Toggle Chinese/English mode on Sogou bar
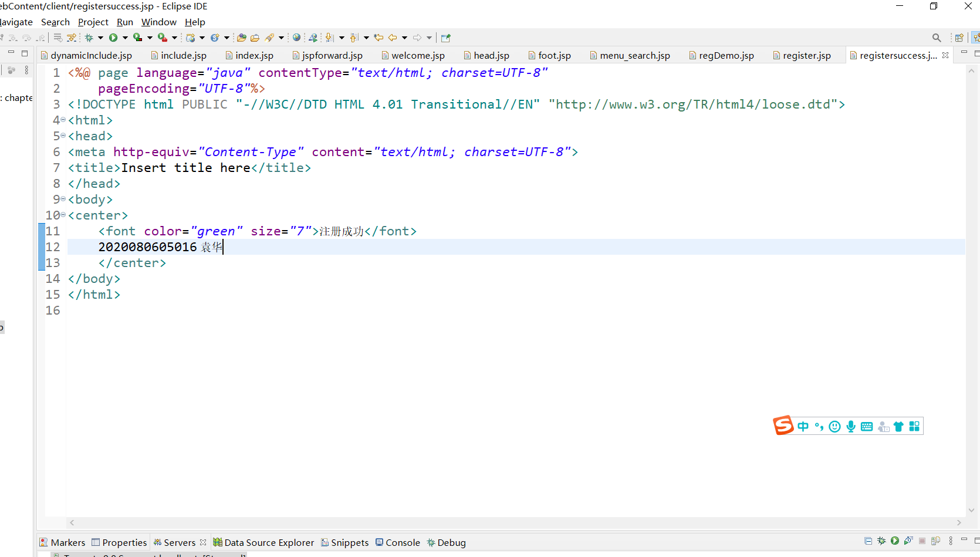The height and width of the screenshot is (557, 980). (803, 427)
